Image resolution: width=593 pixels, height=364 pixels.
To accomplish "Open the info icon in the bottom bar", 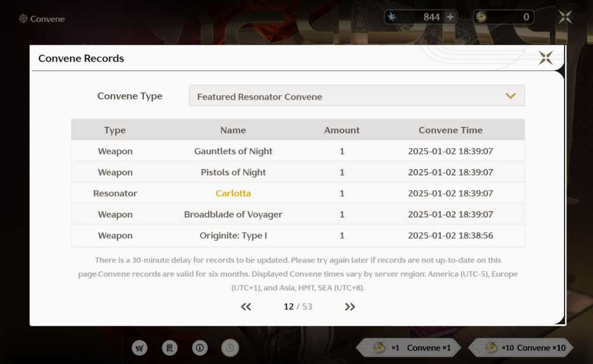I will [x=200, y=348].
